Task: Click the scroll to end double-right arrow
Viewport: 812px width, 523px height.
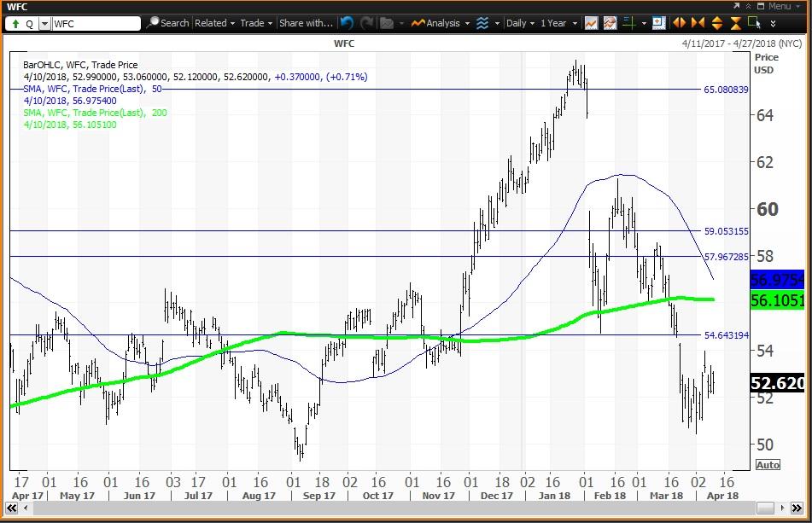Action: 797,508
